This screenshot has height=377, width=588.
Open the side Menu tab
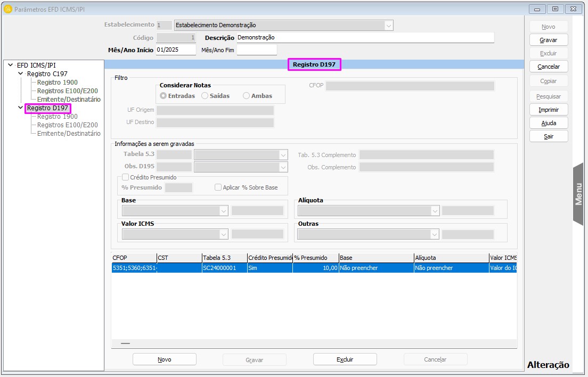pyautogui.click(x=578, y=194)
